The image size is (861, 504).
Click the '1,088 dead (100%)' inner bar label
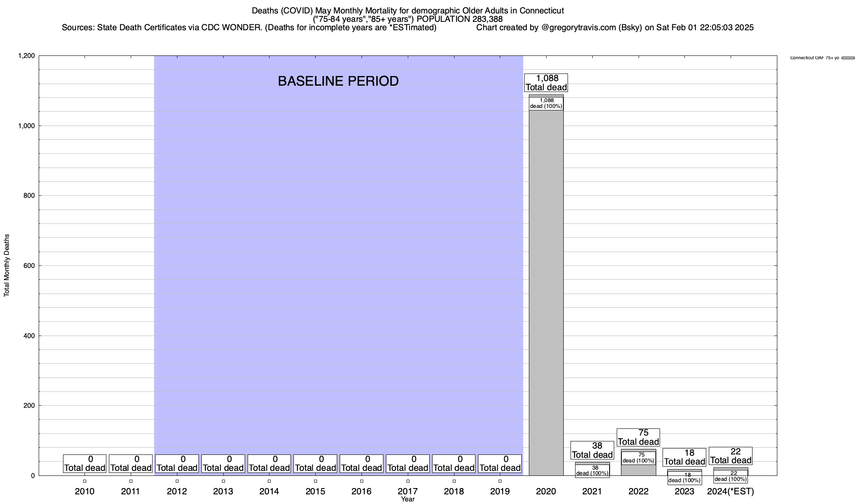[x=546, y=103]
